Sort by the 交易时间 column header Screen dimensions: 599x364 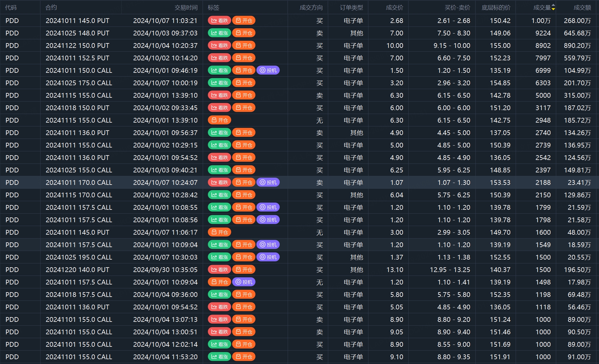(x=186, y=7)
